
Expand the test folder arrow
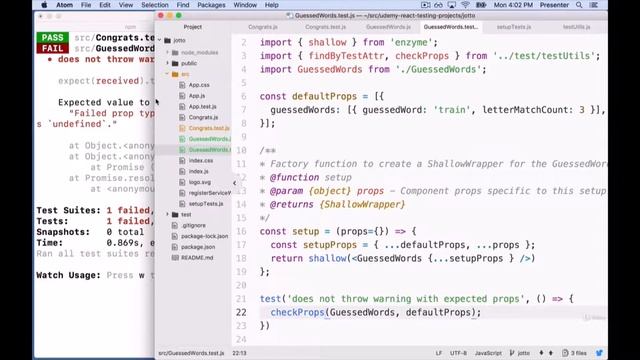click(167, 214)
